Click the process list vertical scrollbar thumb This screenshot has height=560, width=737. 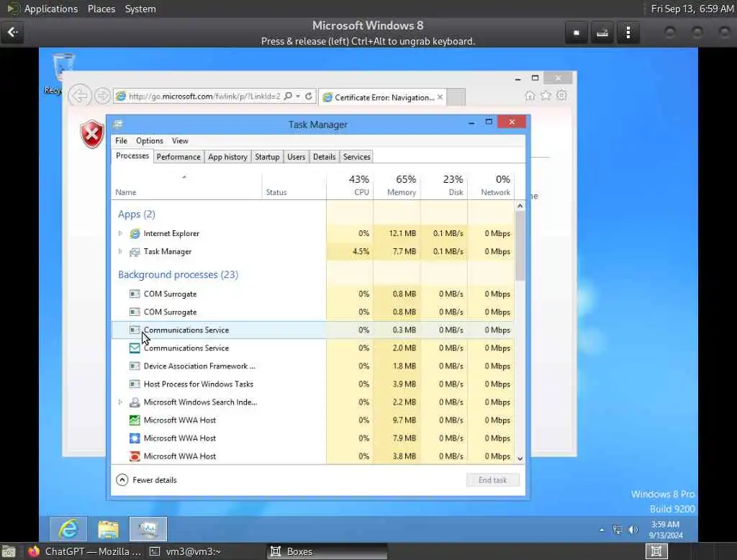(520, 246)
